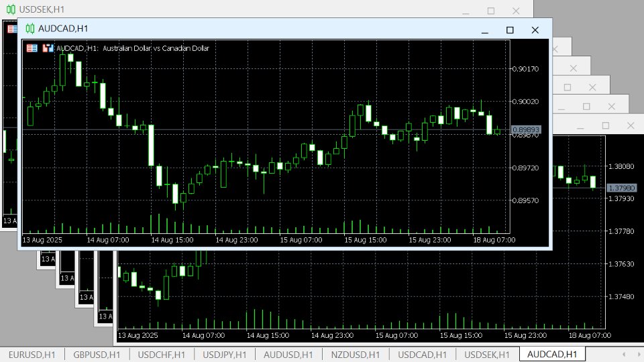Click the One Click Trading icon in AUDCAD chart
The height and width of the screenshot is (362, 644).
[32, 48]
